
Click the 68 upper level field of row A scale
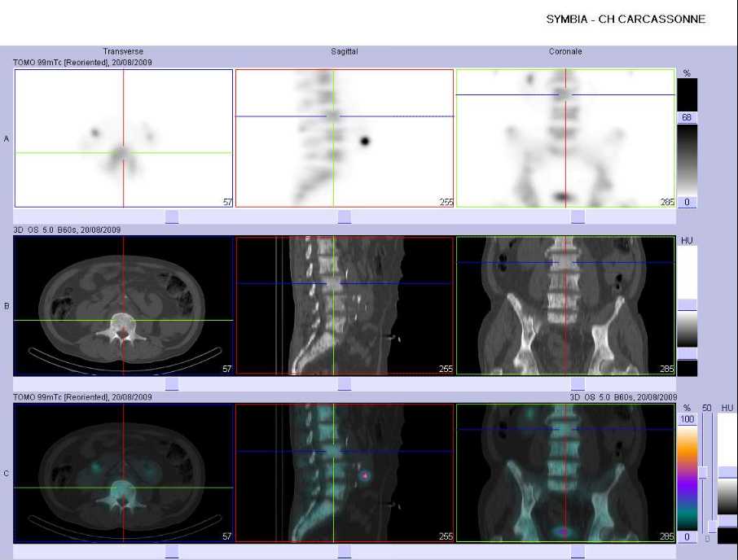[x=687, y=117]
